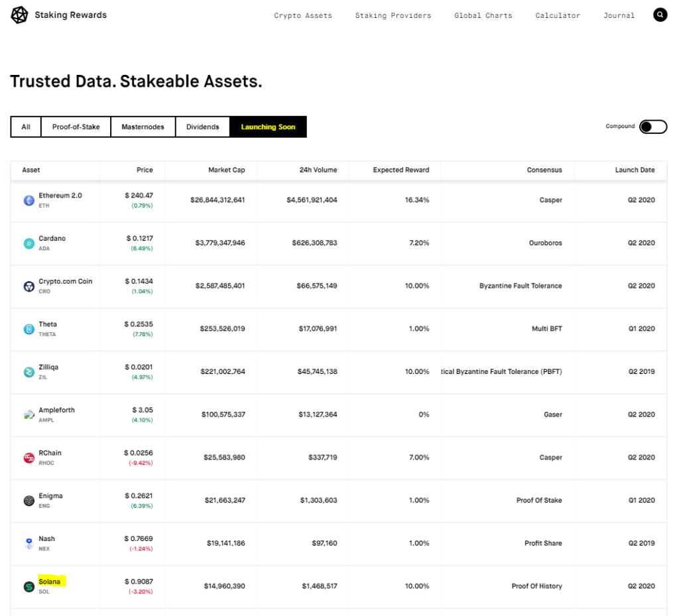Click the Theta coin icon
The height and width of the screenshot is (616, 679).
click(x=29, y=329)
